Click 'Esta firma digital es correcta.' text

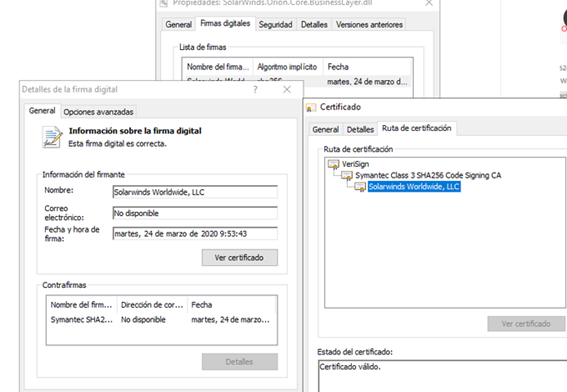coord(118,144)
